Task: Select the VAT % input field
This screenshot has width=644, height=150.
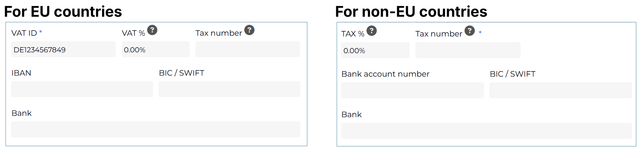Action: point(155,49)
